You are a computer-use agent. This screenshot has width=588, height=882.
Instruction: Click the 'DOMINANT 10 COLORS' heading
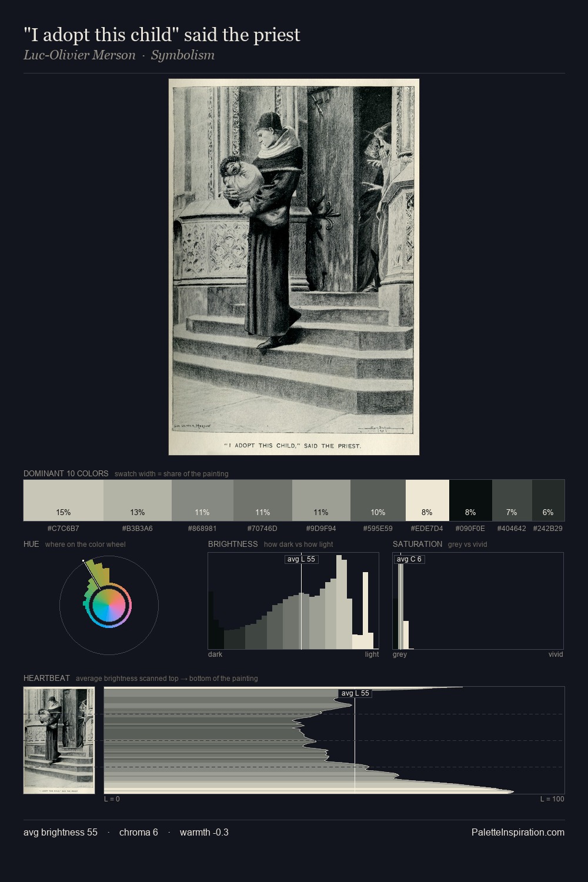(x=66, y=473)
